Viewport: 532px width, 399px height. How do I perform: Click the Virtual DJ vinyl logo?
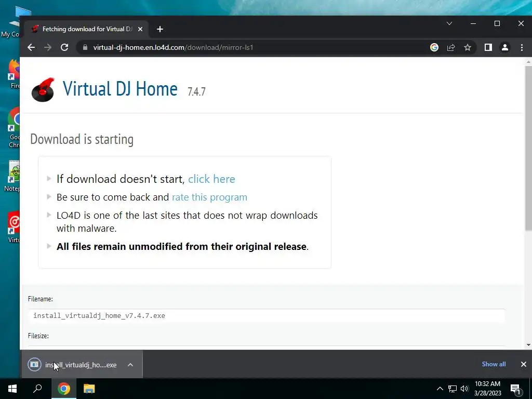click(x=43, y=89)
